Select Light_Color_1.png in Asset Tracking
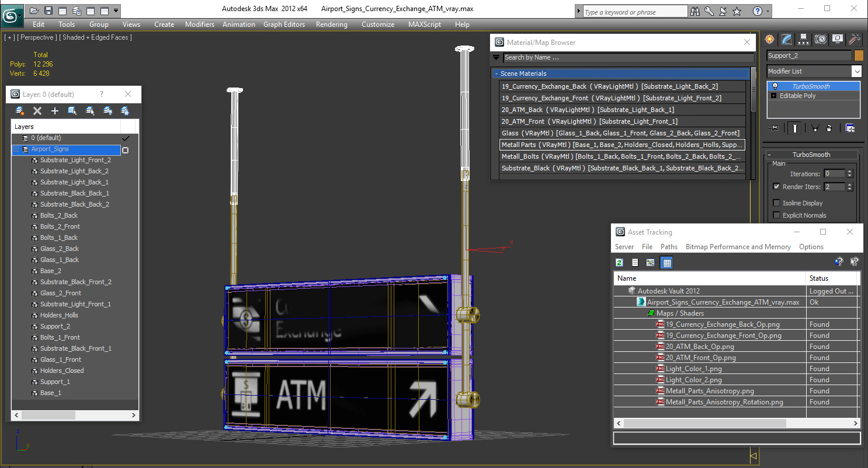Screen dimensions: 868x468 point(693,369)
